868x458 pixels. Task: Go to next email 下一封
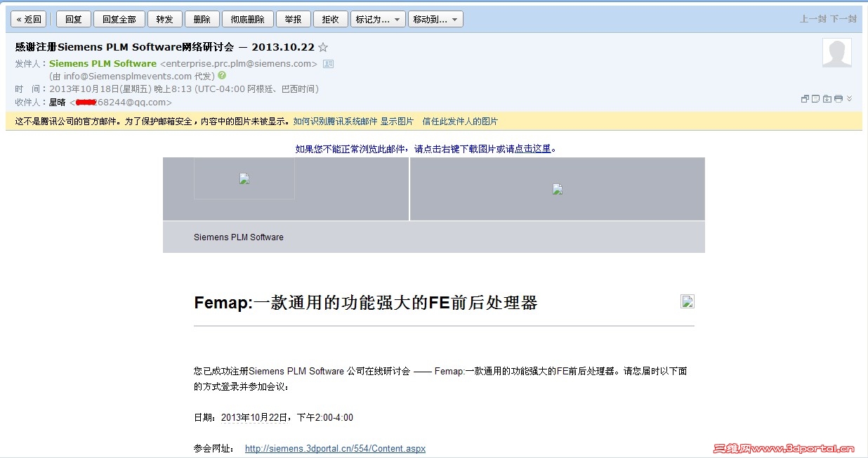tap(843, 20)
